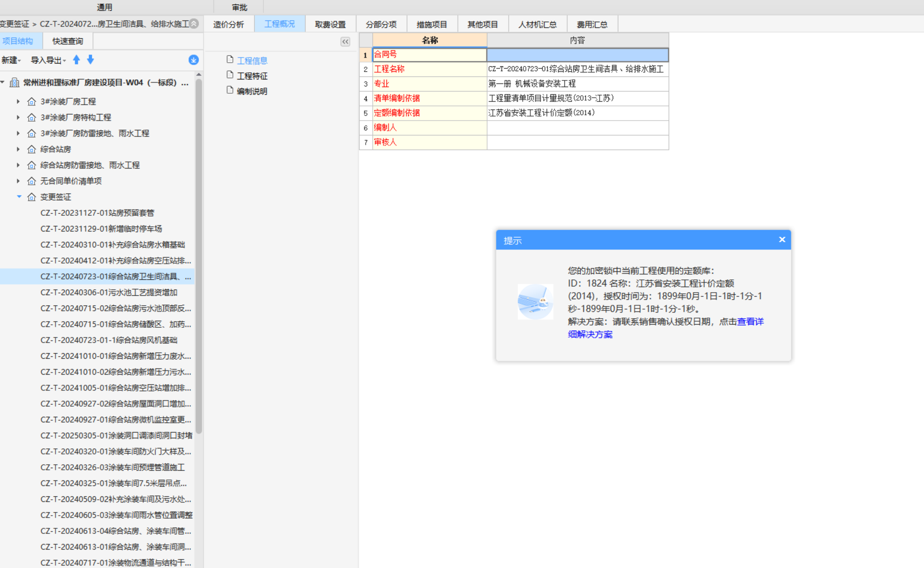Select CZ-T-20231127-01站房预留套管
The image size is (924, 568).
click(x=97, y=213)
